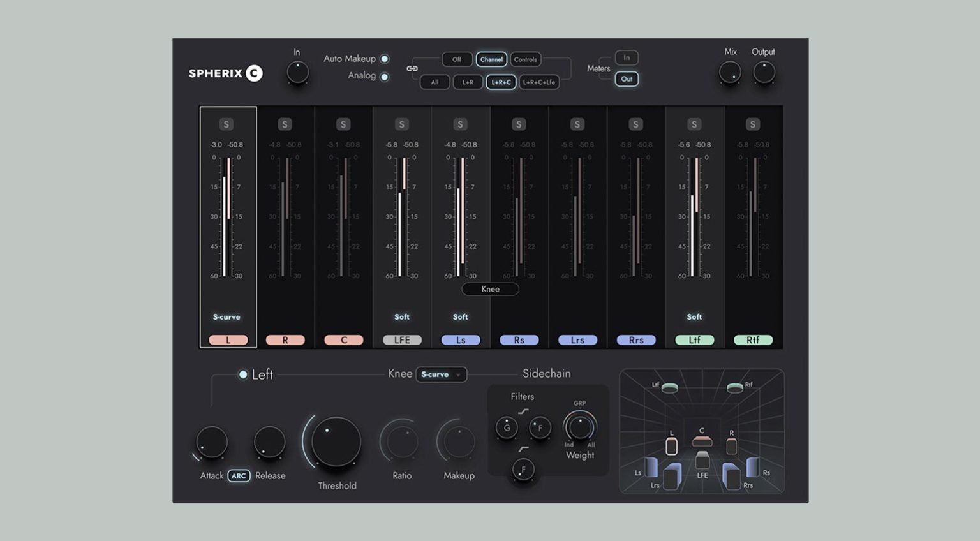The width and height of the screenshot is (980, 541).
Task: Solo the L channel with its S button
Action: 227,124
